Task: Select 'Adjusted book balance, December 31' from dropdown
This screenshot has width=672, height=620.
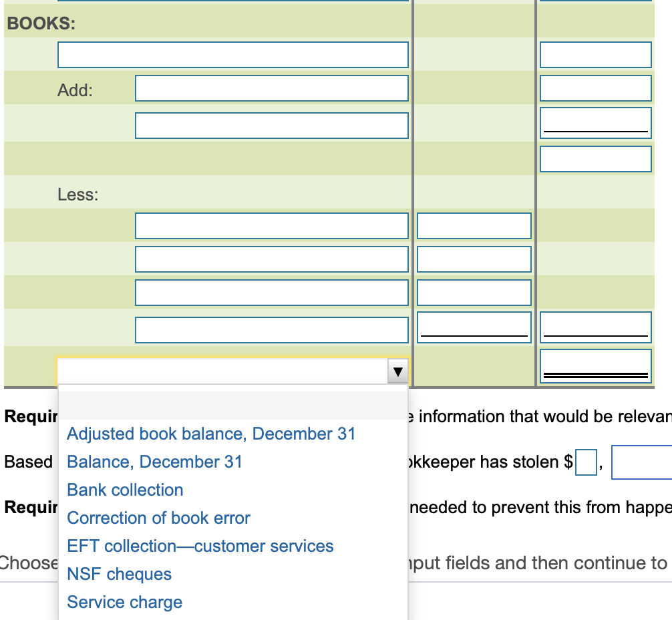Action: point(210,434)
